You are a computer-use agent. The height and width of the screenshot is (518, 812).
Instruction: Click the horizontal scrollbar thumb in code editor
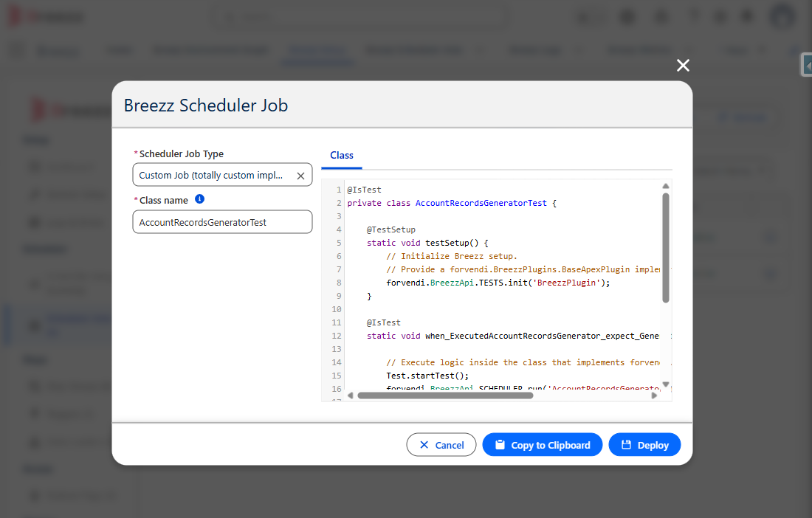click(445, 396)
